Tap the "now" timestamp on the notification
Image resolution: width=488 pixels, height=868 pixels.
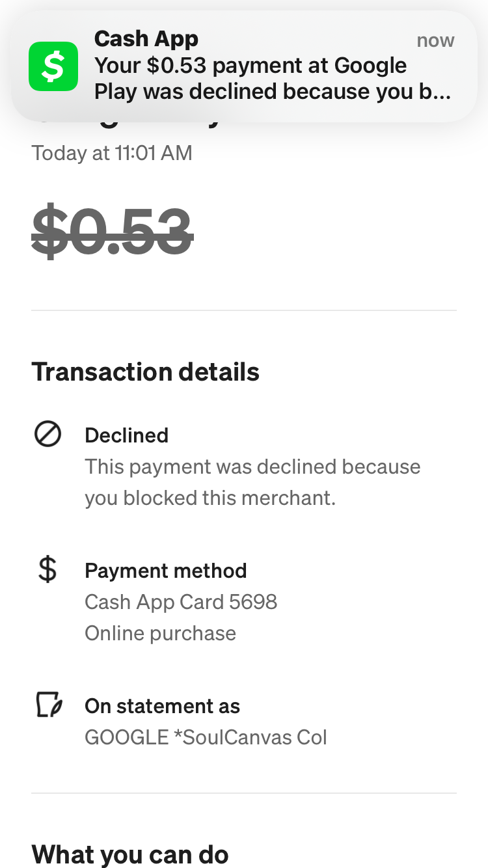click(435, 40)
